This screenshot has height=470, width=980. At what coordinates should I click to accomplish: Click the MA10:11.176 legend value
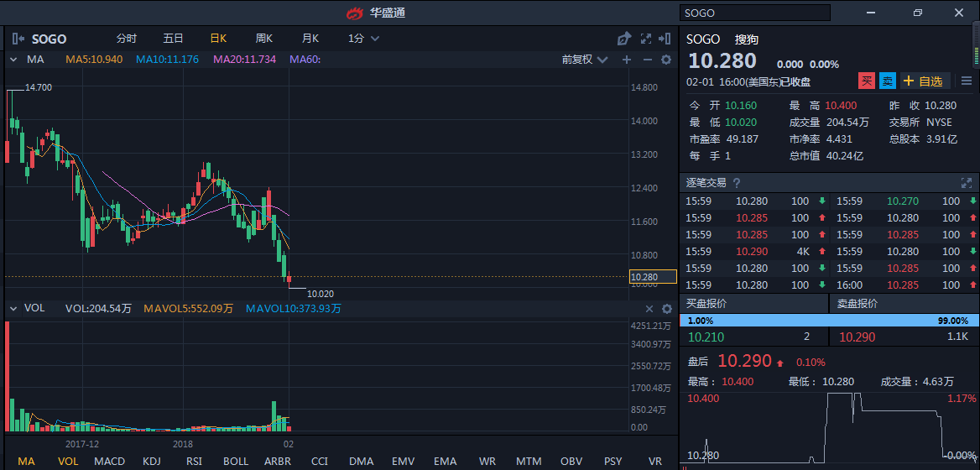click(x=168, y=60)
